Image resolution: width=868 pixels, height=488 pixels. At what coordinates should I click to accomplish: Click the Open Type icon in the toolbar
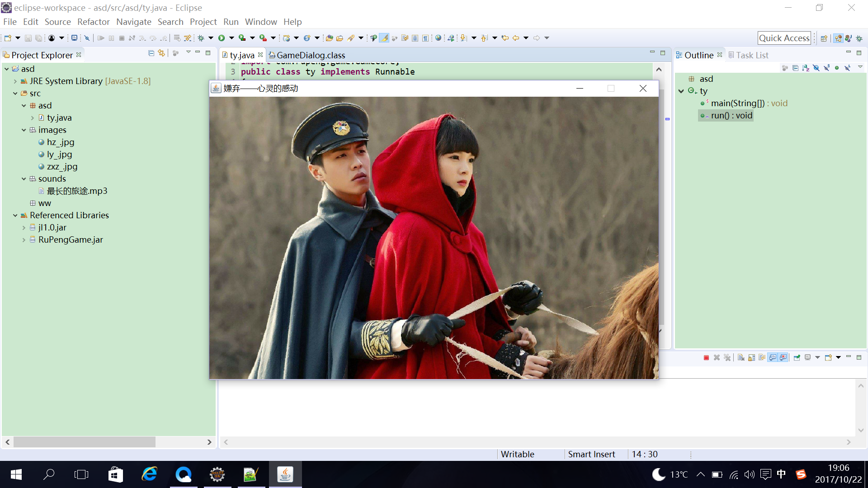(330, 38)
